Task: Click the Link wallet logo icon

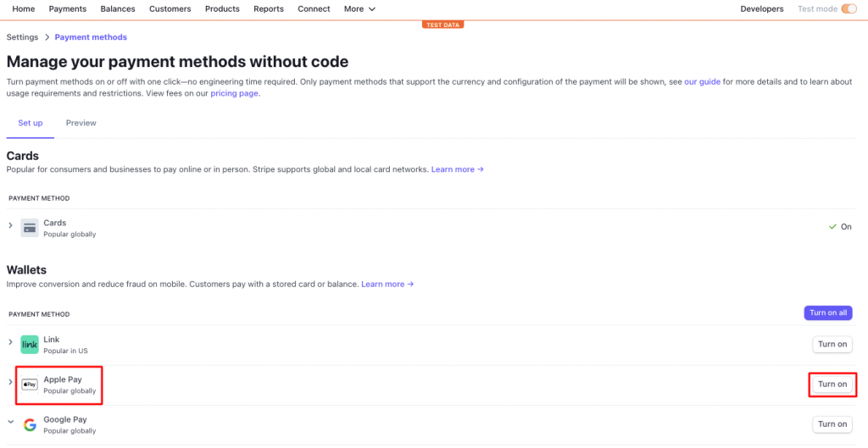Action: 30,345
